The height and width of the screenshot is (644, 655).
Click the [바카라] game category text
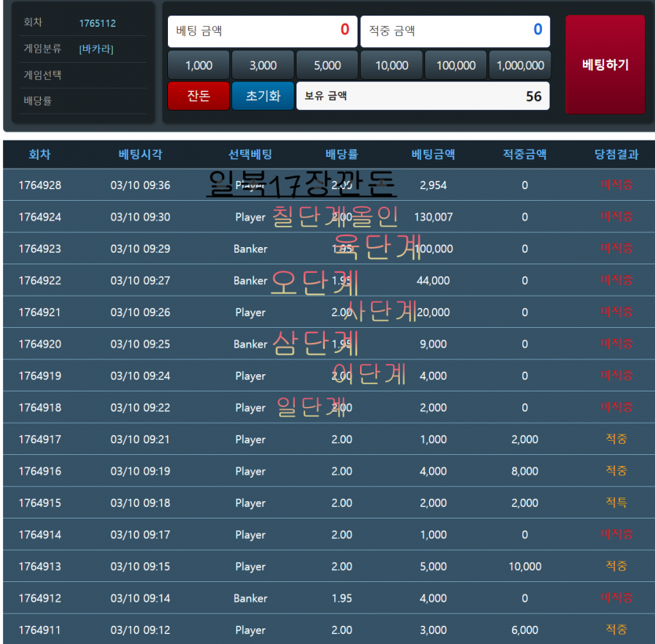(x=96, y=49)
